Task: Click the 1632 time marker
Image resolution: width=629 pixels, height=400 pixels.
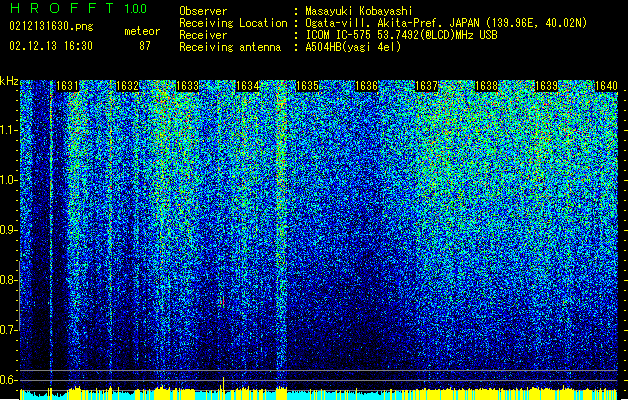Action: (127, 86)
